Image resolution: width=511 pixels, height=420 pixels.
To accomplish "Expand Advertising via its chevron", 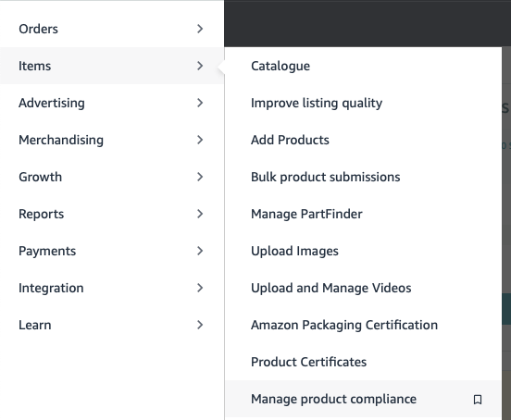I will click(200, 103).
